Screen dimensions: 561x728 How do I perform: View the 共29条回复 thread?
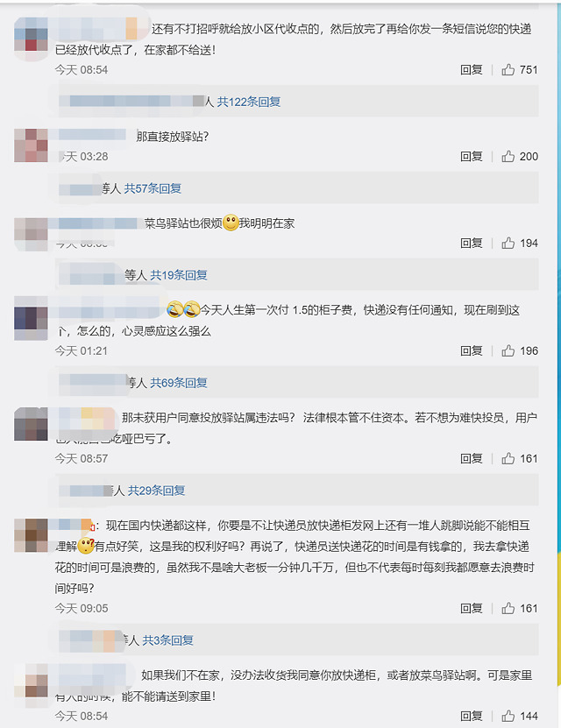[157, 491]
